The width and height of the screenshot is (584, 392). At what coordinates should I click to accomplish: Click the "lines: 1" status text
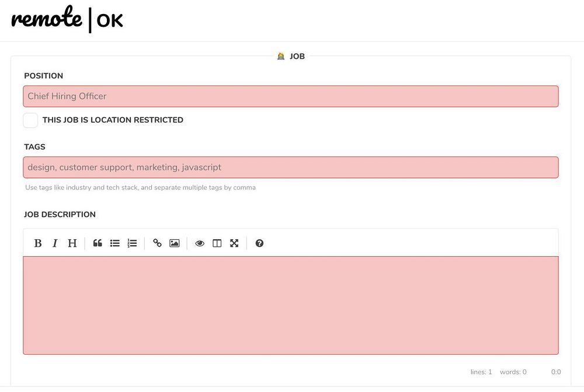pos(481,372)
